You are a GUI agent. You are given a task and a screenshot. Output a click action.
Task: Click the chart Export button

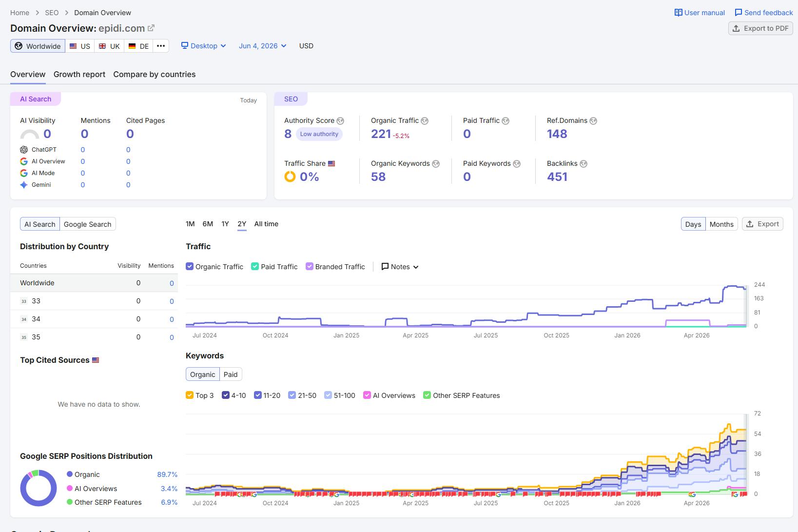[x=762, y=224]
